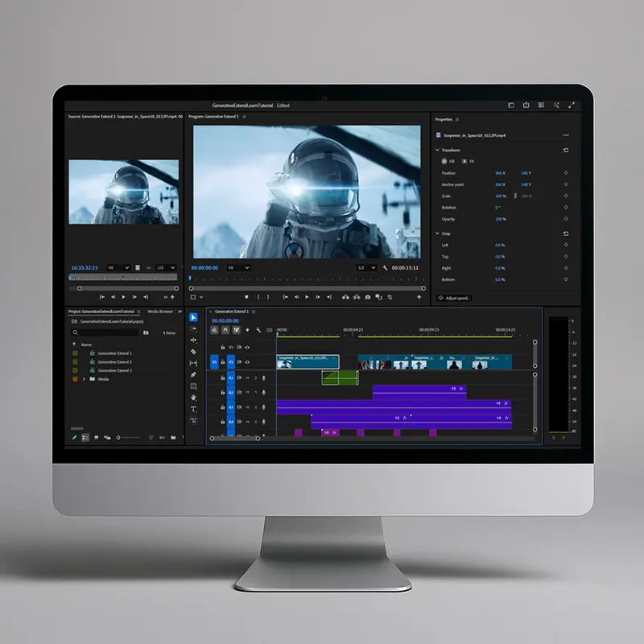The image size is (644, 644).
Task: Select the Type tool
Action: [193, 409]
